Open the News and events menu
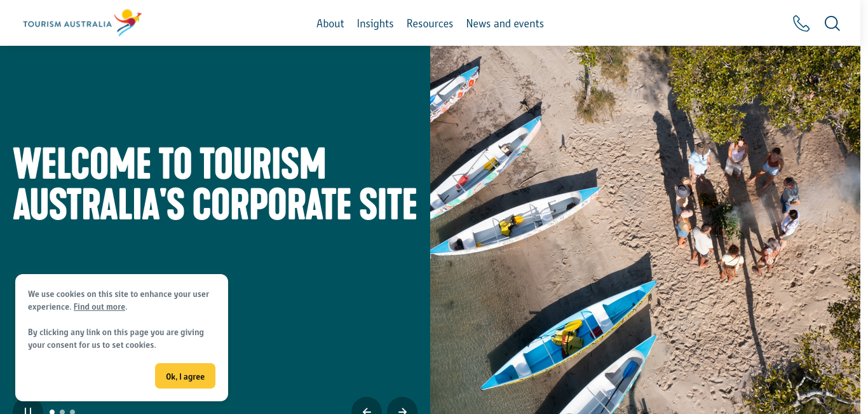The height and width of the screenshot is (414, 868). (505, 24)
